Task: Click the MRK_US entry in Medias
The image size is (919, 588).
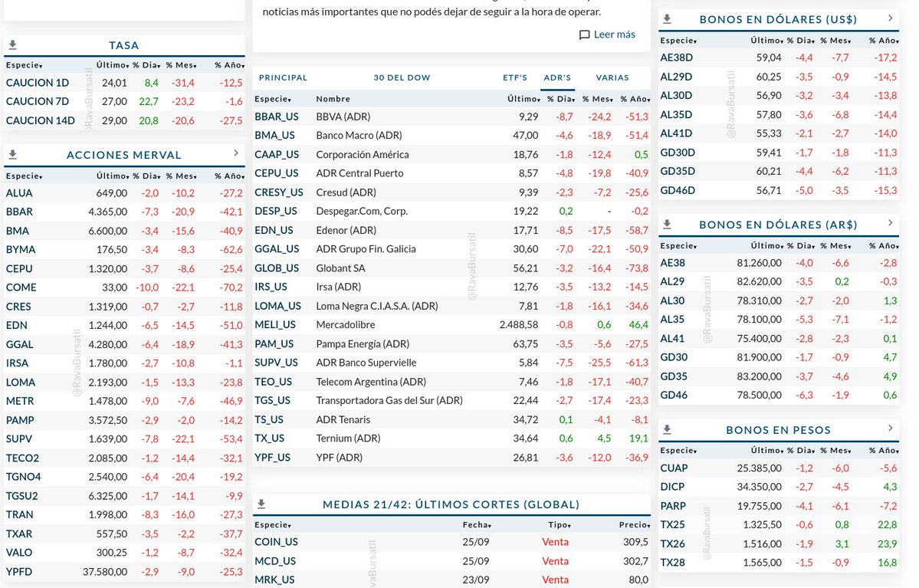Action: [274, 580]
